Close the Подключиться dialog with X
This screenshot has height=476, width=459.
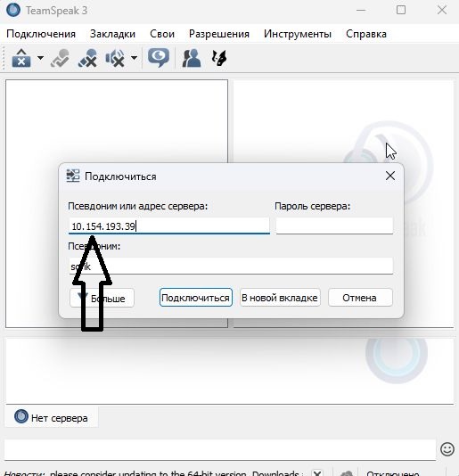390,176
